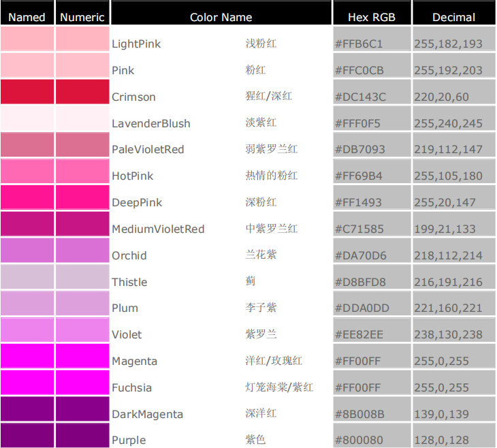Click the MediumVioletRed color name
The width and height of the screenshot is (497, 448).
tap(158, 229)
